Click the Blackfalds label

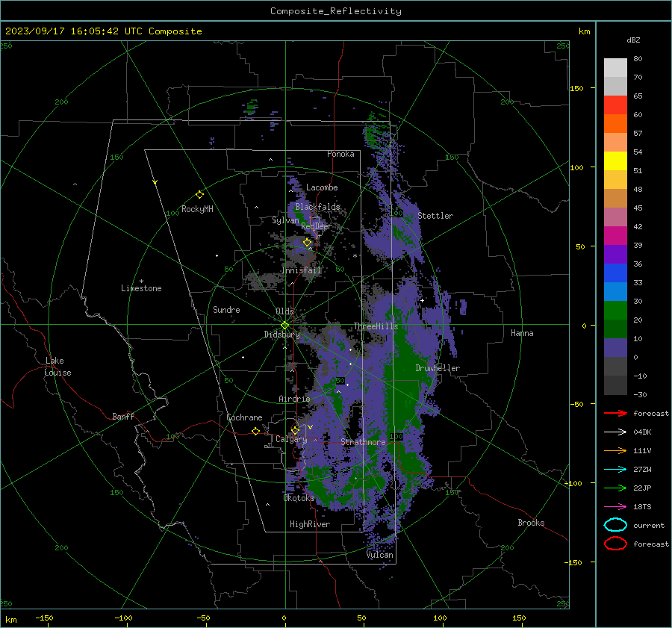[x=317, y=207]
